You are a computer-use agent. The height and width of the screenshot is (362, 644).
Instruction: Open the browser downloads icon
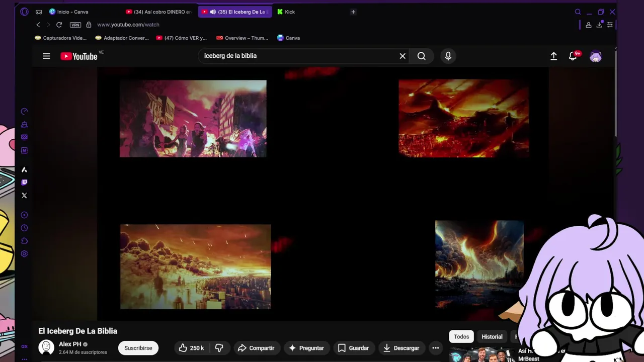[599, 25]
